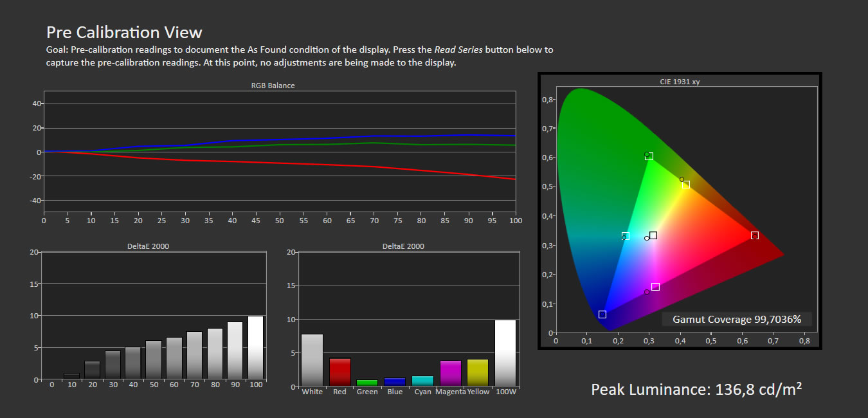The width and height of the screenshot is (868, 418).
Task: Select the 50 bar in the grayscale DeltaE chart
Action: (x=154, y=359)
